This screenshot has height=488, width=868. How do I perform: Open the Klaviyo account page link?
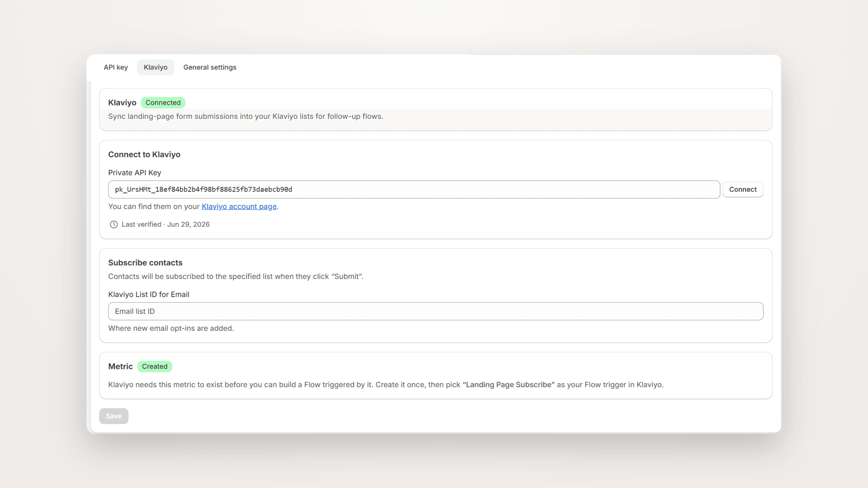[239, 206]
